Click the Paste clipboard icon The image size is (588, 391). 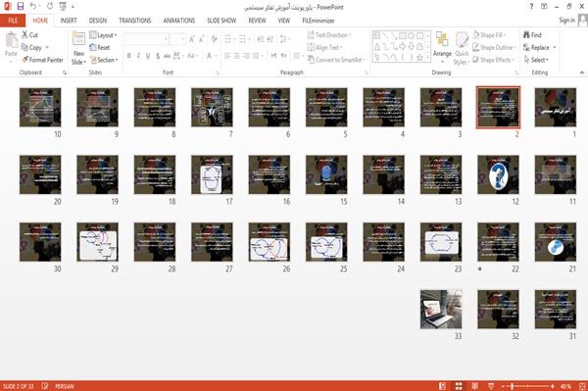[11, 40]
